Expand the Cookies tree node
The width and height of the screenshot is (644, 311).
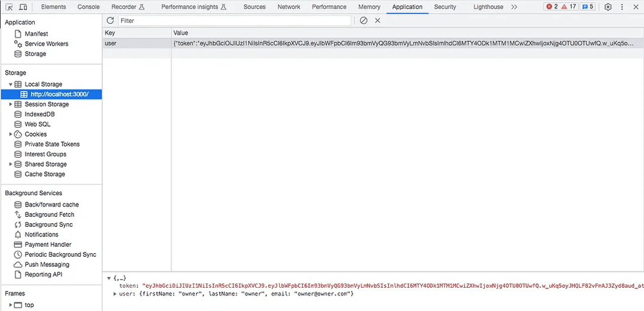pyautogui.click(x=11, y=134)
